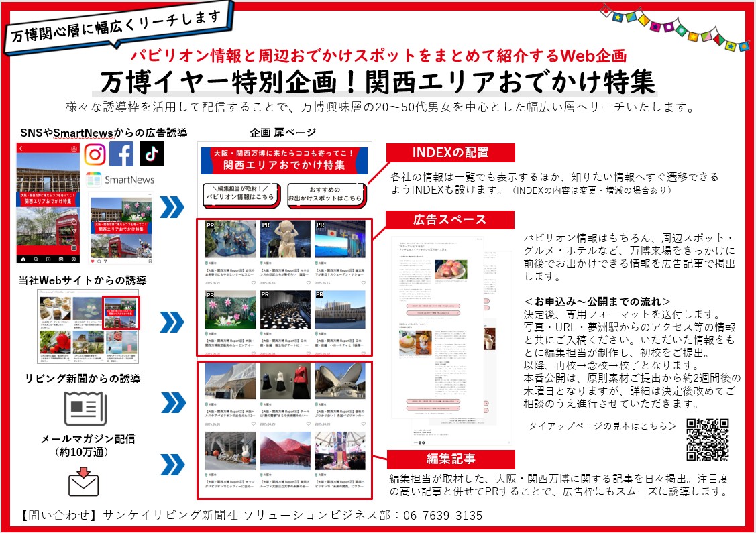Click the red INDEXの配置 label
Image resolution: width=756 pixels, height=533 pixels.
pos(450,153)
